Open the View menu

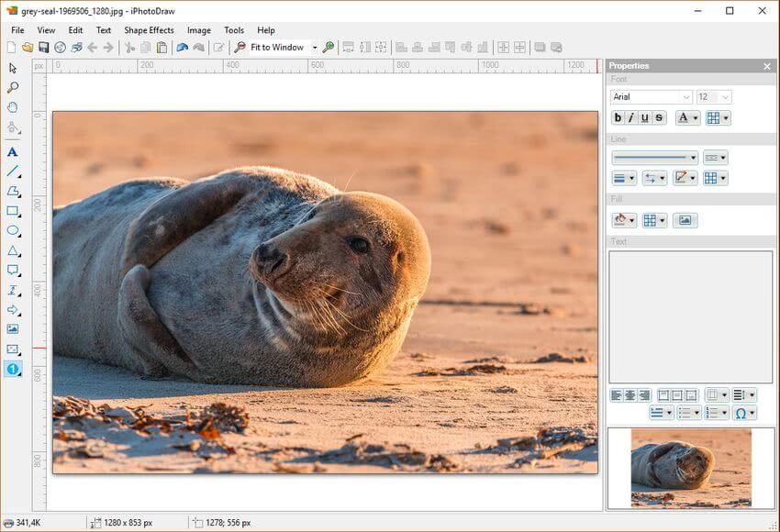46,30
